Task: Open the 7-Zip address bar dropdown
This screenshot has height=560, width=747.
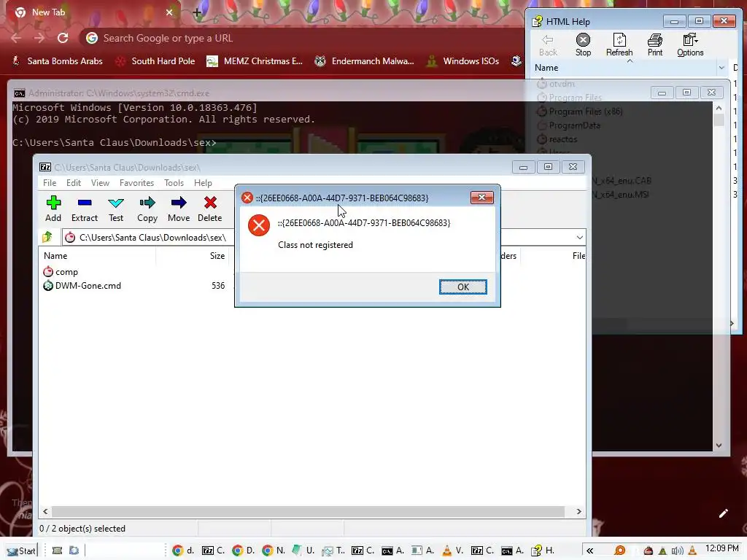Action: (579, 237)
